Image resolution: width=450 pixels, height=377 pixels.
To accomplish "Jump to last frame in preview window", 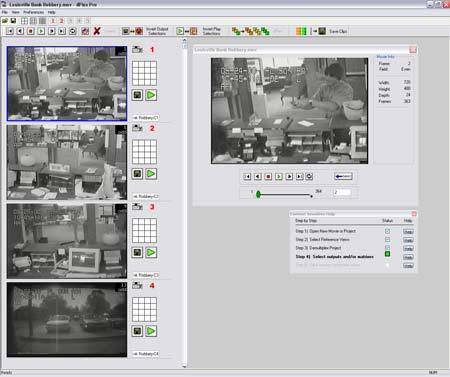I will (300, 177).
